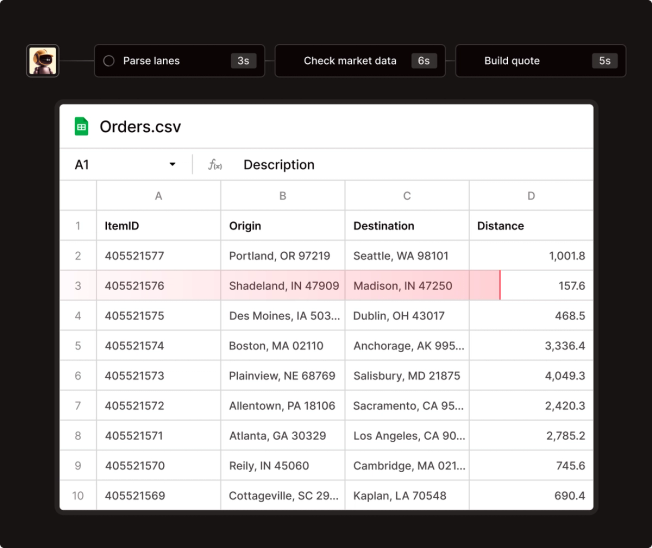Click the 6s duration badge
652x548 pixels.
424,61
